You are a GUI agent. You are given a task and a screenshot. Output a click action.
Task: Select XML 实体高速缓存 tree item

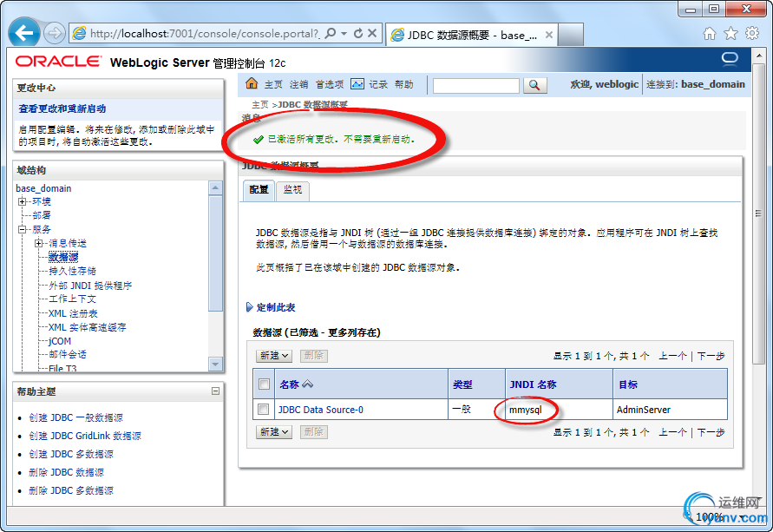pos(88,327)
